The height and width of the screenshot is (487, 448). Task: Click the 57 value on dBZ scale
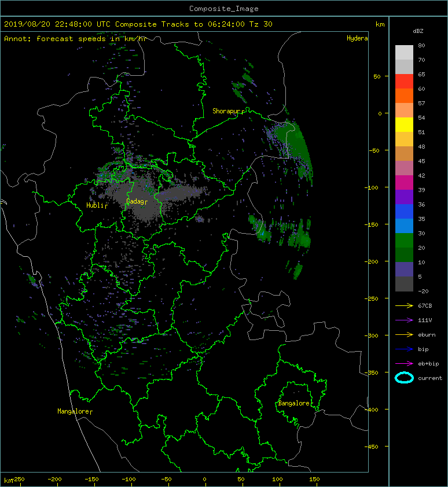point(421,103)
